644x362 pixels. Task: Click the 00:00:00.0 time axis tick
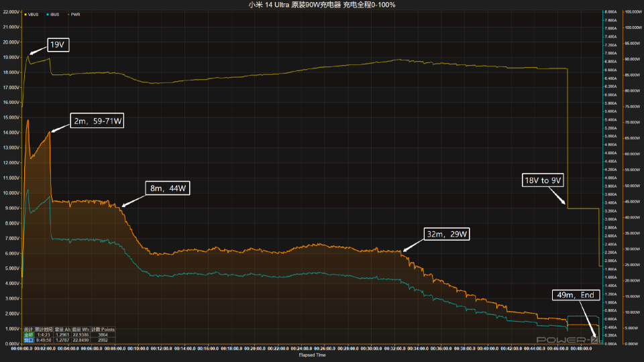(21, 349)
